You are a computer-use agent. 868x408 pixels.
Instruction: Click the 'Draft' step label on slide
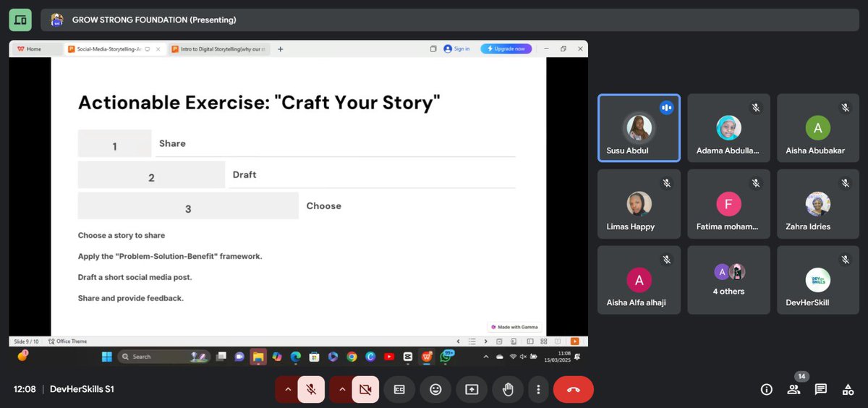point(244,174)
